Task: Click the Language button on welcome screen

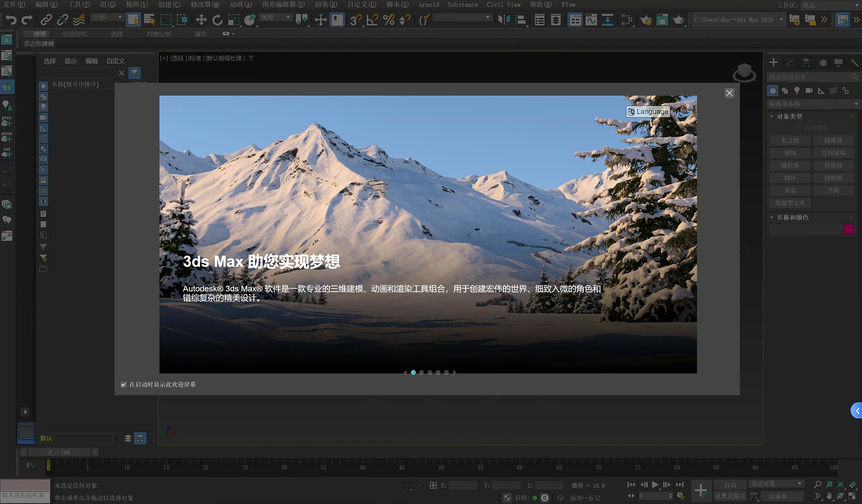Action: tap(648, 112)
